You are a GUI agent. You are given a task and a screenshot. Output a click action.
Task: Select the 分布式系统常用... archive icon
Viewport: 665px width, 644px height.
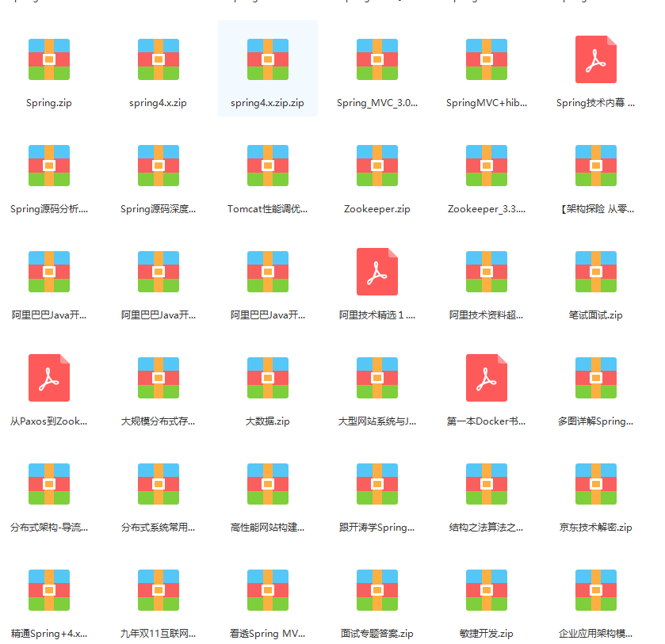(x=159, y=484)
